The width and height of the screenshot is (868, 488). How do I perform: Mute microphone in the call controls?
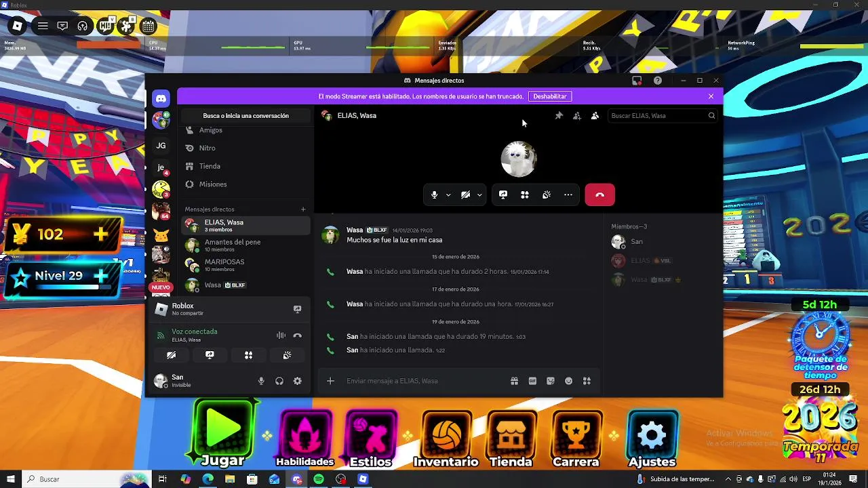(x=434, y=195)
